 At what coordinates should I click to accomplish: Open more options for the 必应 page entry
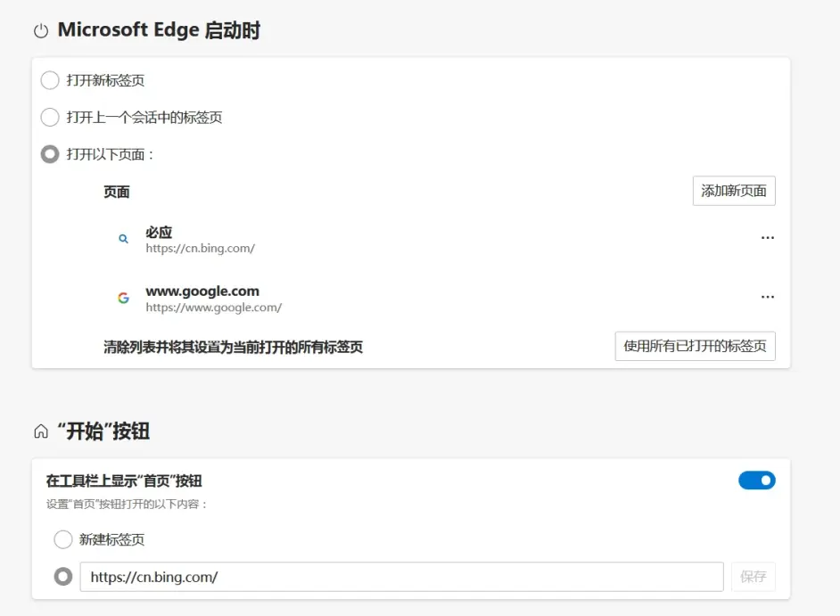[768, 237]
